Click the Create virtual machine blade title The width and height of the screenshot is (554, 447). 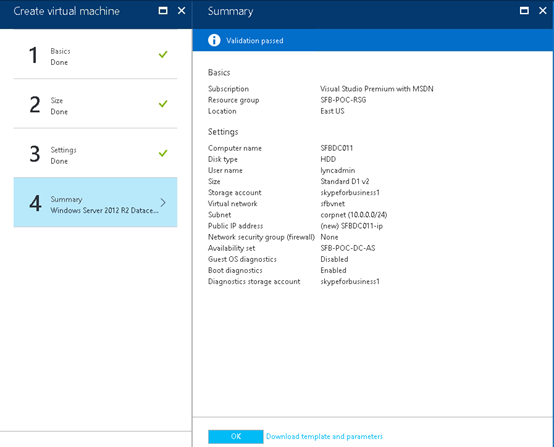tap(66, 11)
